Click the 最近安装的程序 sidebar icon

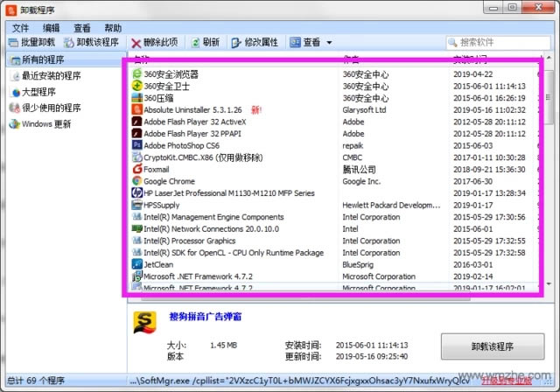(x=15, y=76)
